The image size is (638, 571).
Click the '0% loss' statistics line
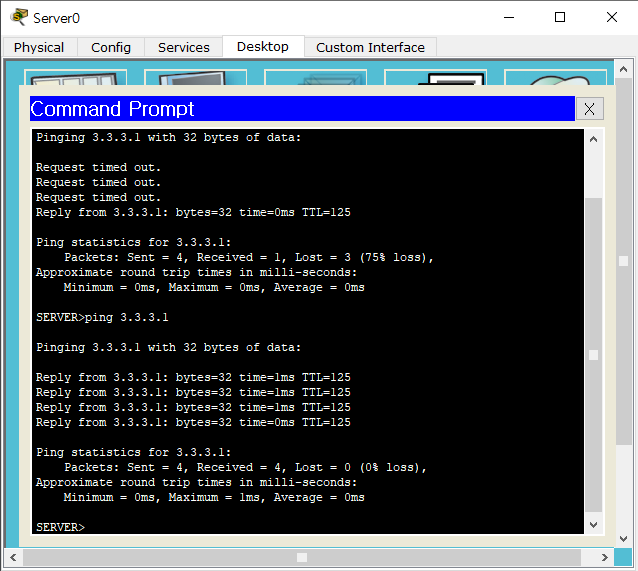(245, 467)
